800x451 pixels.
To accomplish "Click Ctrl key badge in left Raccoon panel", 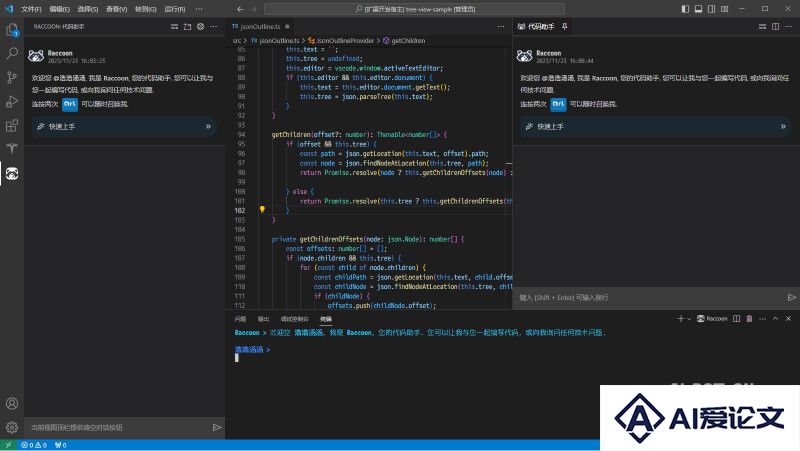I will [70, 104].
